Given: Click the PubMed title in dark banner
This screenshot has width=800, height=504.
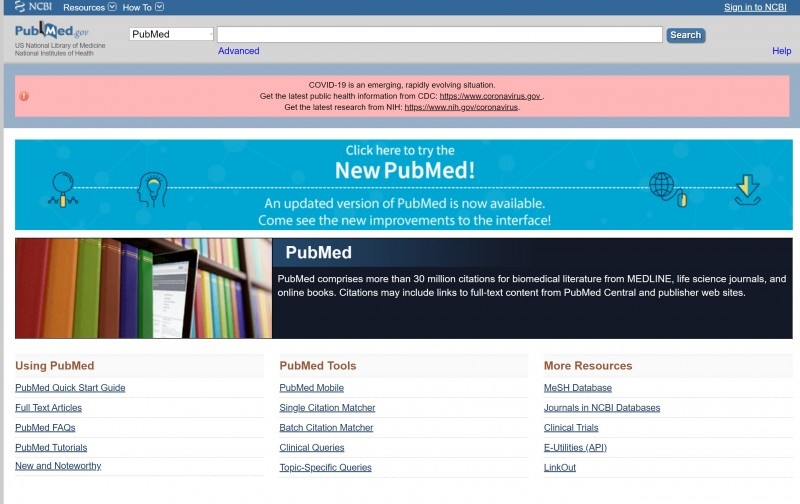Looking at the screenshot, I should [318, 253].
